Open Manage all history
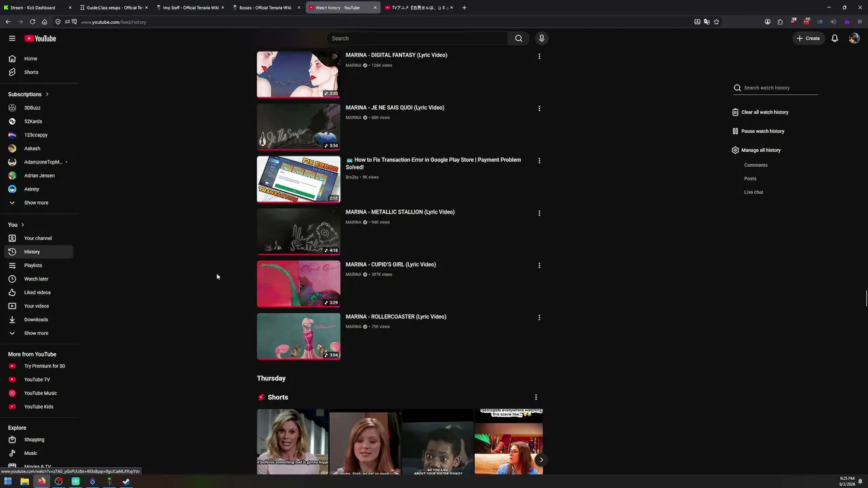 (756, 150)
